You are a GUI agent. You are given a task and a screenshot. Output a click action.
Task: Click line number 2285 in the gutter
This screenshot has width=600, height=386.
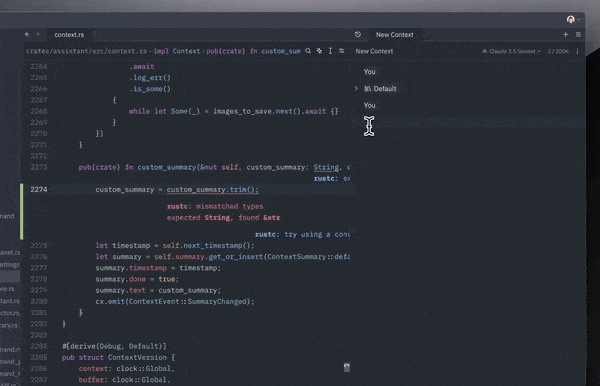[39, 357]
